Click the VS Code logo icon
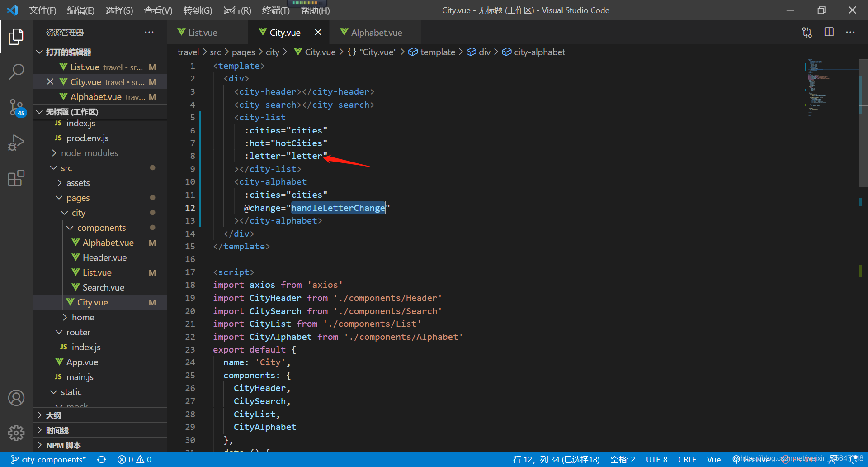 [13, 10]
